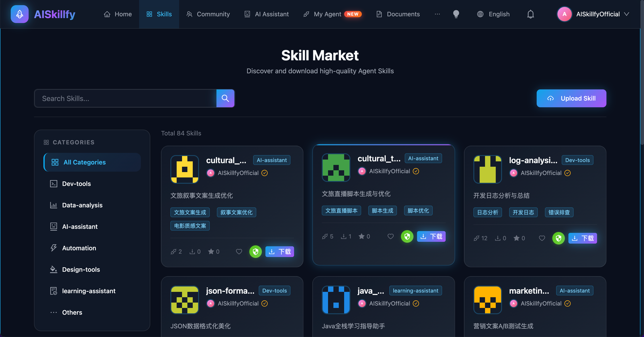Toggle the lightbulb theme icon
The width and height of the screenshot is (644, 337).
tap(456, 14)
